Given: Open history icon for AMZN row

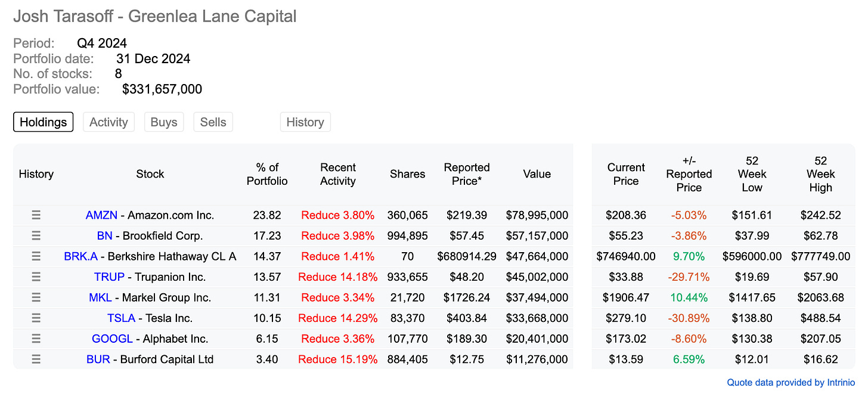Looking at the screenshot, I should pyautogui.click(x=36, y=215).
